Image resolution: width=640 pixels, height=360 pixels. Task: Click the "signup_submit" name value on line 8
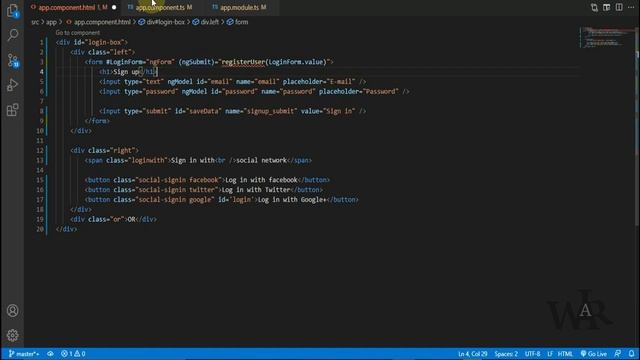pyautogui.click(x=270, y=111)
